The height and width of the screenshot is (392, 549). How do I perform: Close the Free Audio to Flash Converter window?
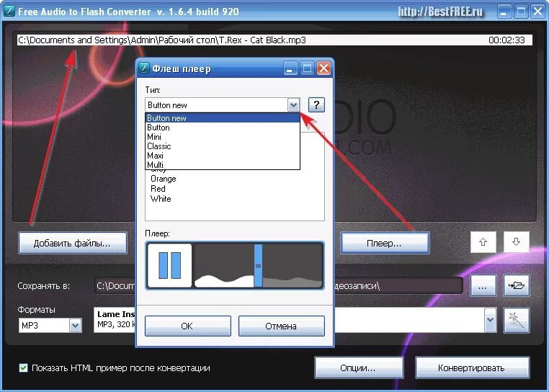click(x=537, y=12)
